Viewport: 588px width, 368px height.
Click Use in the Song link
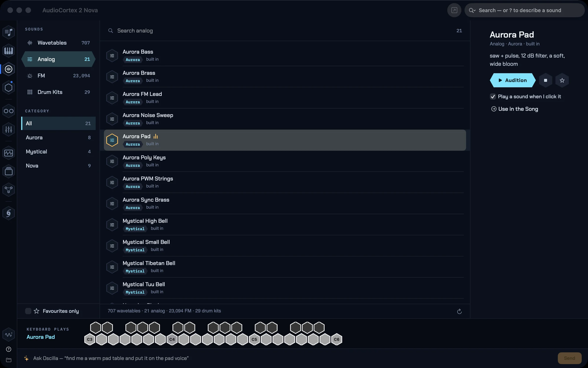pyautogui.click(x=514, y=109)
